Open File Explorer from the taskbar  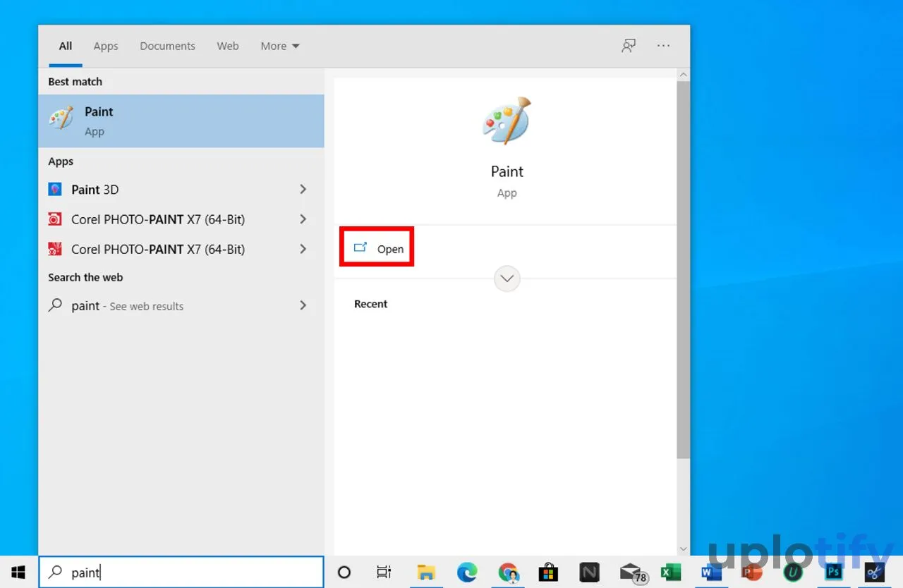(426, 572)
